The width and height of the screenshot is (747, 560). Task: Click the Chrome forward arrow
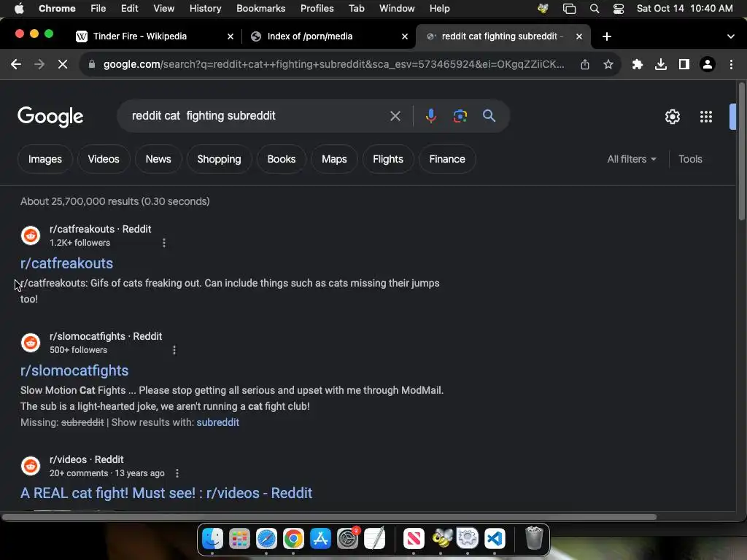tap(39, 64)
